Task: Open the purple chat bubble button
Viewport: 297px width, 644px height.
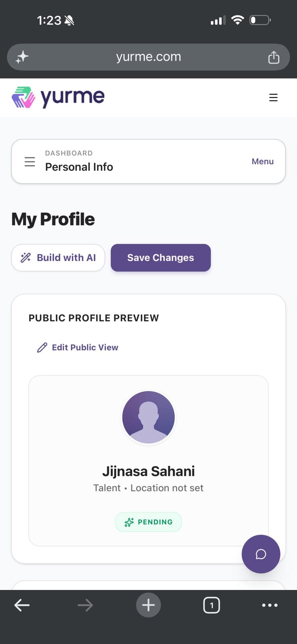Action: tap(261, 554)
